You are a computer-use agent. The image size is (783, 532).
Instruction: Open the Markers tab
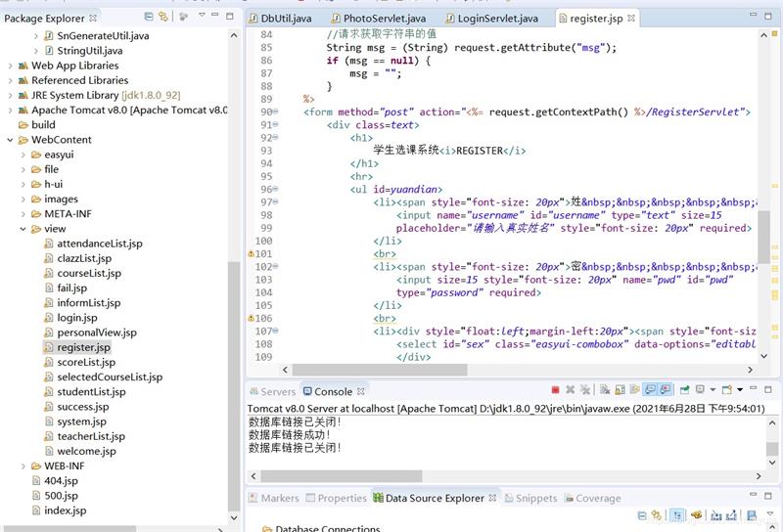point(274,498)
